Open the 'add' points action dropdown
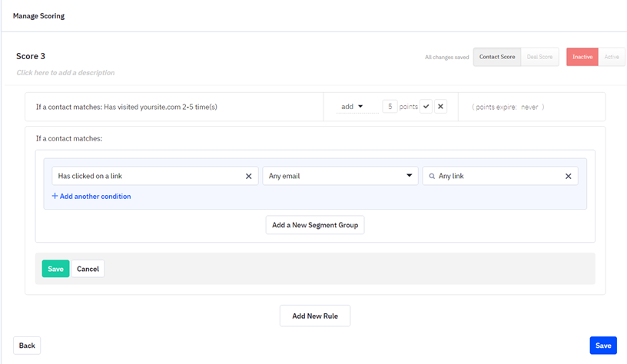 (x=353, y=107)
